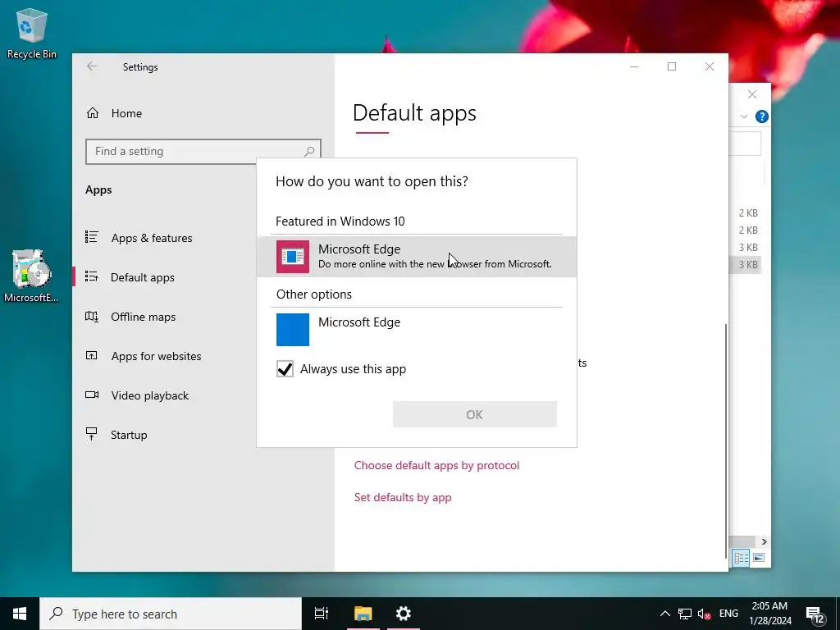Image resolution: width=840 pixels, height=630 pixels.
Task: Open Task View on the taskbar
Action: point(322,614)
